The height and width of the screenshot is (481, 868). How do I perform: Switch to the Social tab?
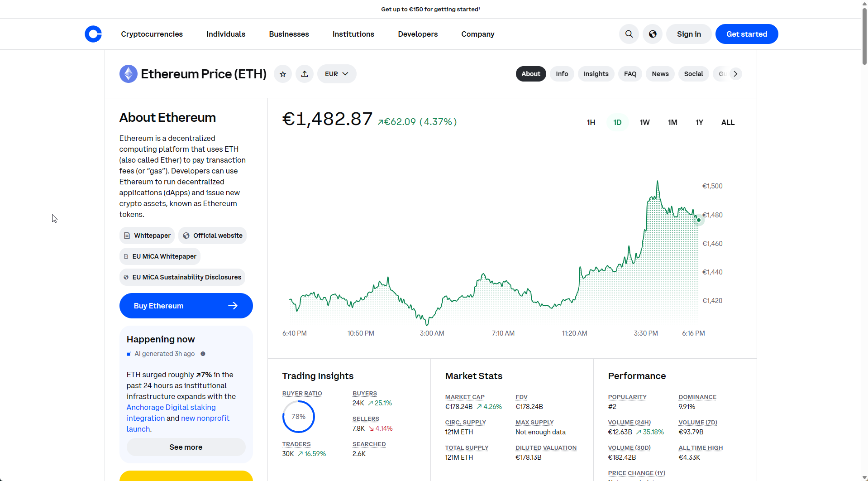click(x=693, y=74)
